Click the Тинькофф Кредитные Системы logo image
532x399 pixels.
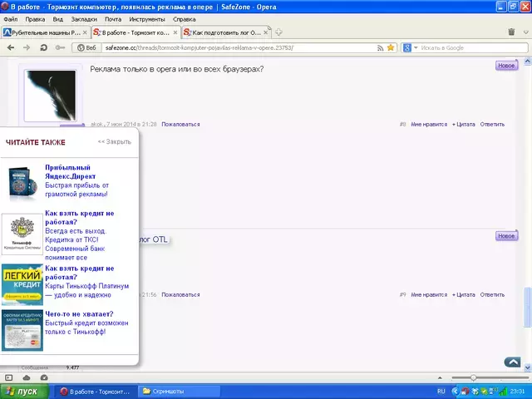tap(22, 234)
